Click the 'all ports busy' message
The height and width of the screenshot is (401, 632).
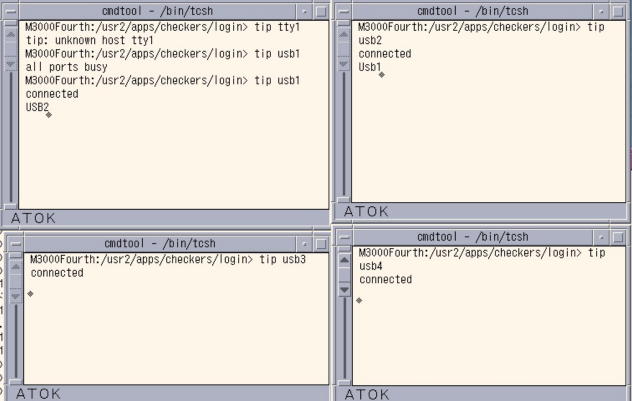67,67
